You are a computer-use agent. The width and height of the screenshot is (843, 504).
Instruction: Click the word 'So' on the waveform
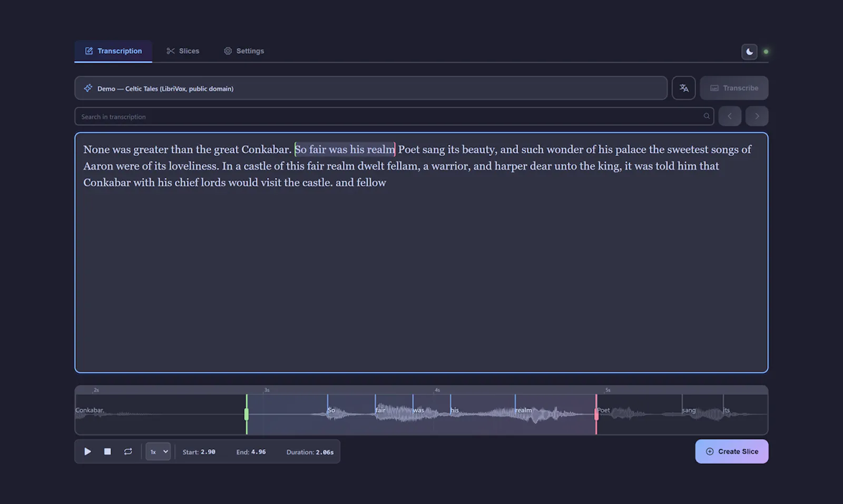pos(331,410)
